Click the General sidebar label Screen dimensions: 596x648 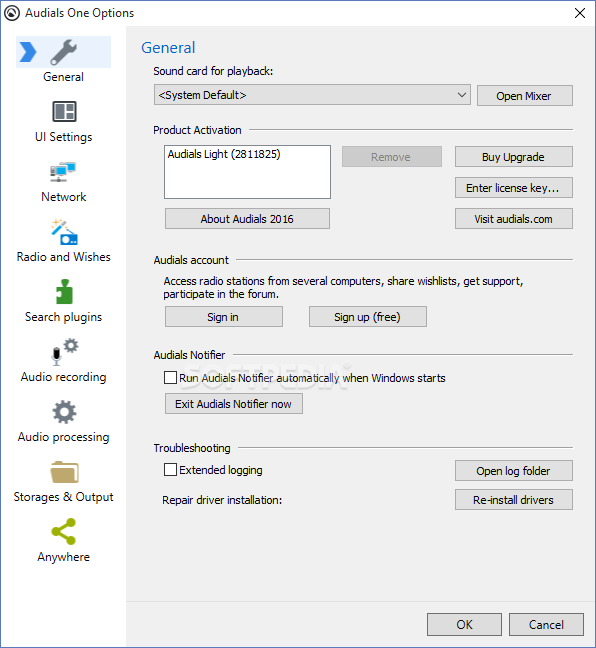63,77
